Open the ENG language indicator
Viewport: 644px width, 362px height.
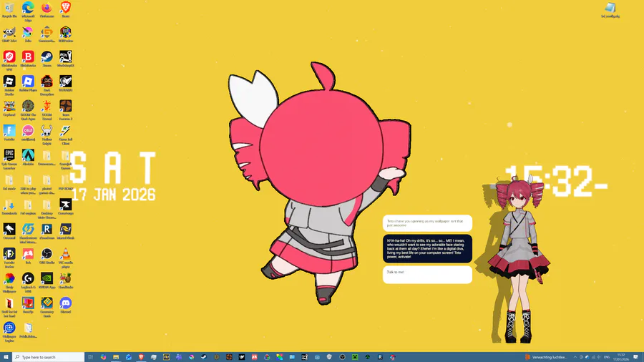click(607, 357)
